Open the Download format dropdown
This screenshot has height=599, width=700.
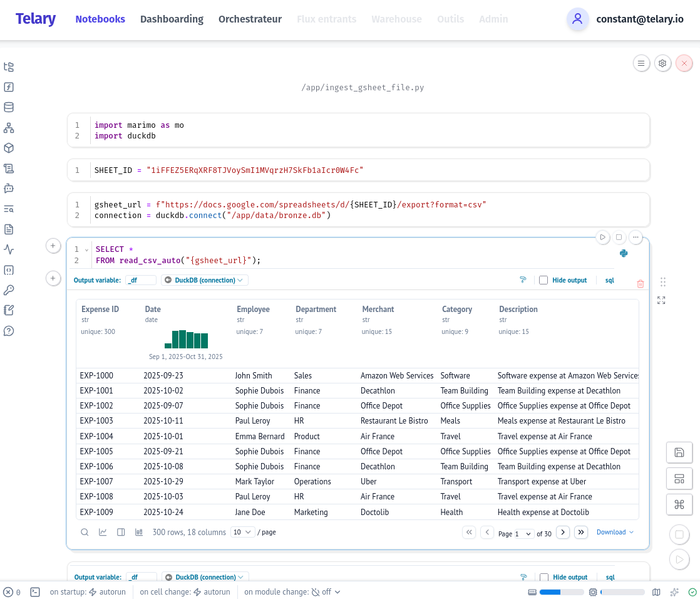coord(615,532)
